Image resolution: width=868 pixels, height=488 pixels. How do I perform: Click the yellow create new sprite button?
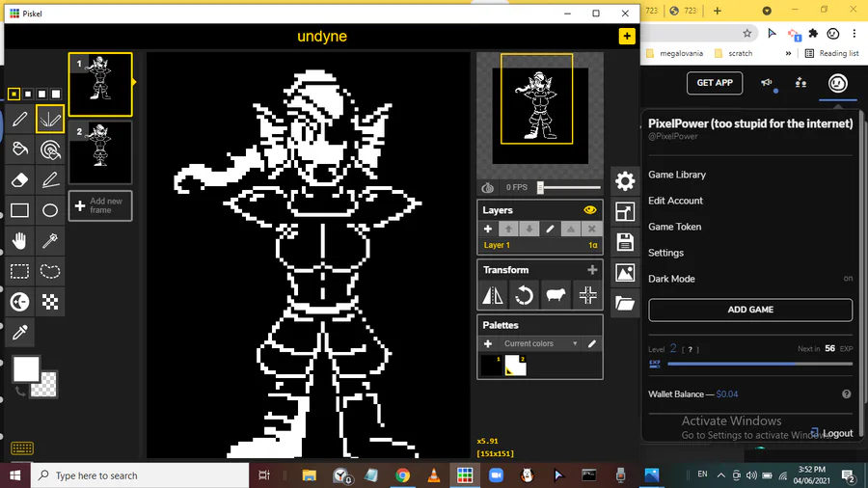click(x=627, y=36)
